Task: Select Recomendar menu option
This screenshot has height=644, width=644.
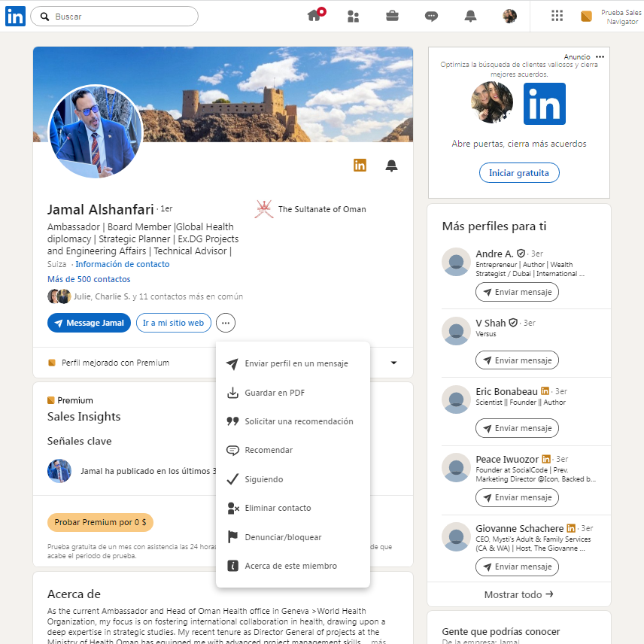Action: [x=293, y=450]
